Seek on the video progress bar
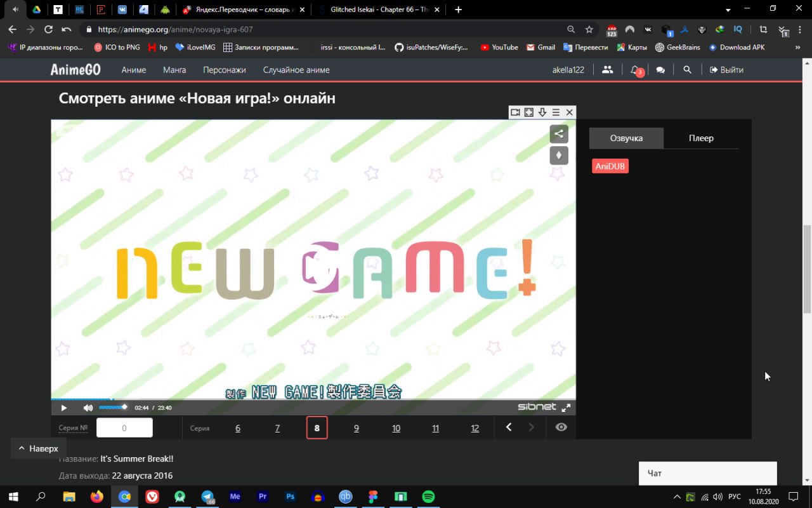 click(313, 399)
